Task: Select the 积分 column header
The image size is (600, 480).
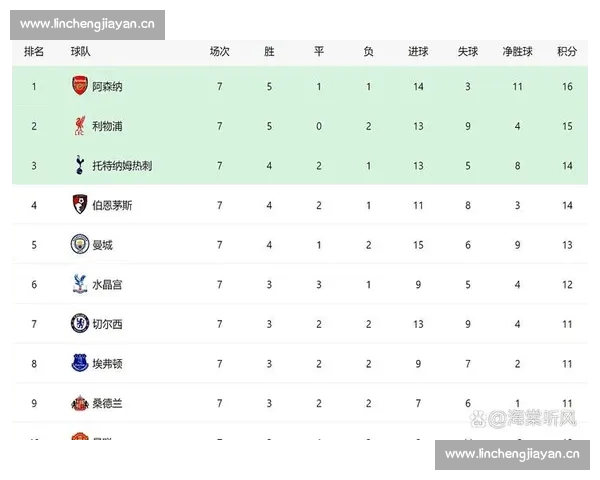Action: coord(567,51)
